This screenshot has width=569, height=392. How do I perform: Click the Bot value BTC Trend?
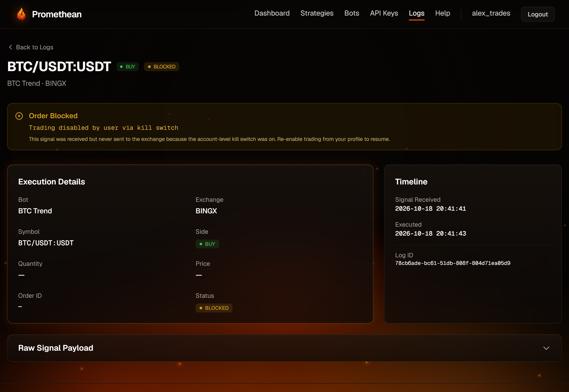pos(35,211)
